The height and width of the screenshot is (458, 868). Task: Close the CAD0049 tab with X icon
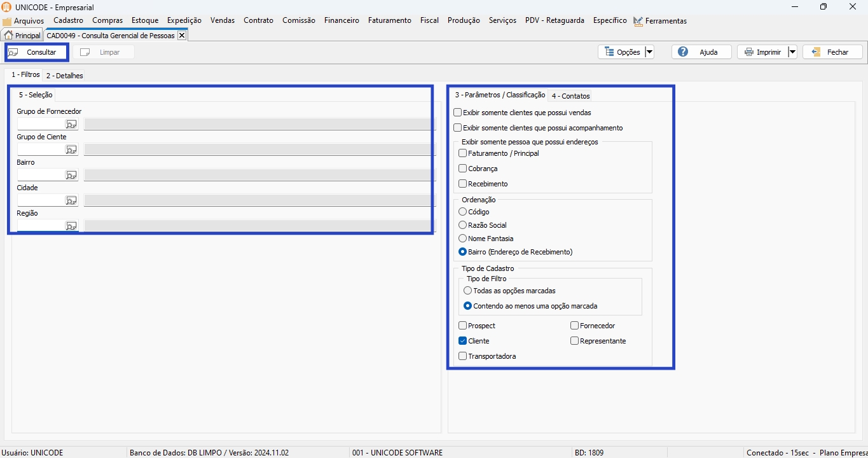point(181,36)
